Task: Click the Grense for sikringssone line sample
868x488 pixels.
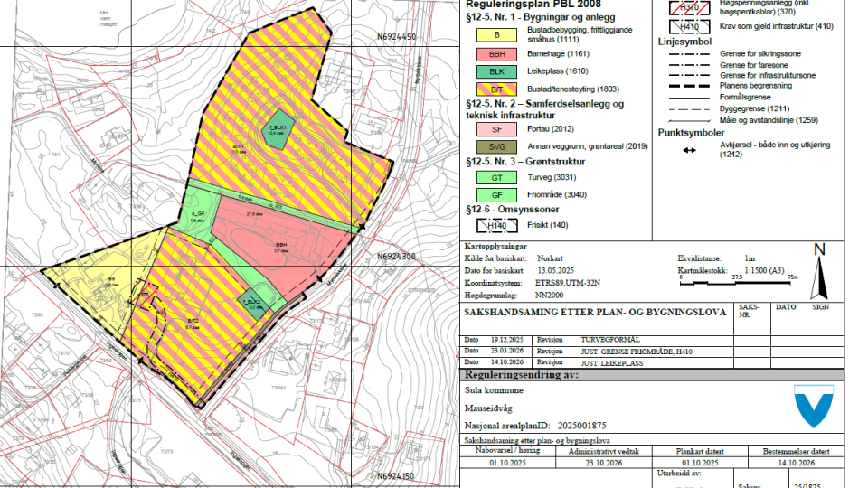Action: (689, 54)
